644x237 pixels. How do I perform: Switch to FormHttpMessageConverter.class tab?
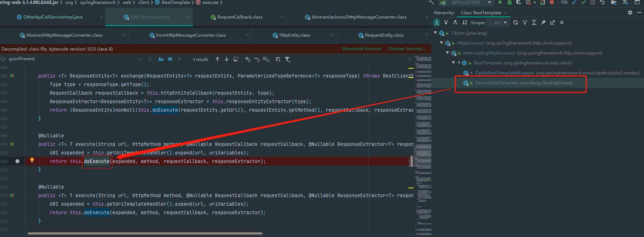[x=191, y=35]
